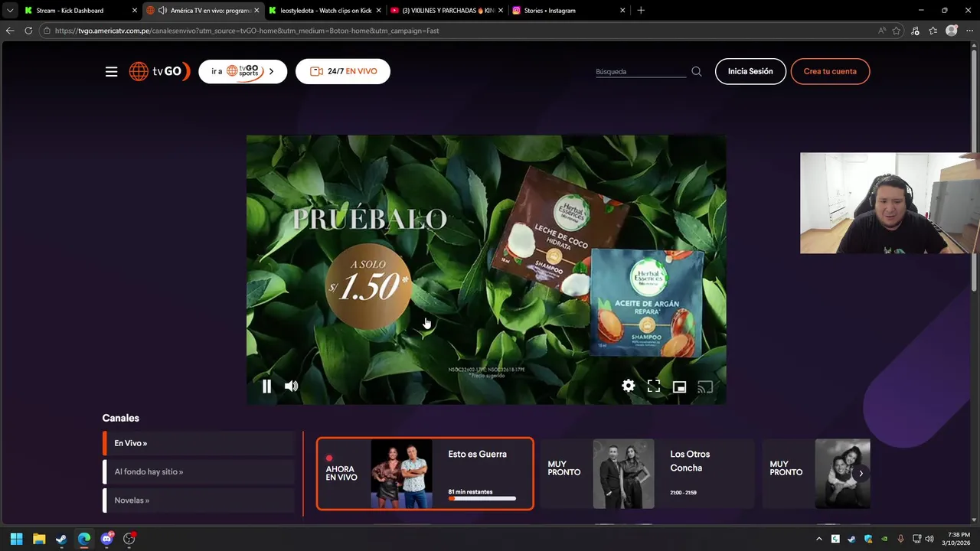Screen dimensions: 980x551
Task: Click the Chromecast cast icon in player
Action: (705, 386)
